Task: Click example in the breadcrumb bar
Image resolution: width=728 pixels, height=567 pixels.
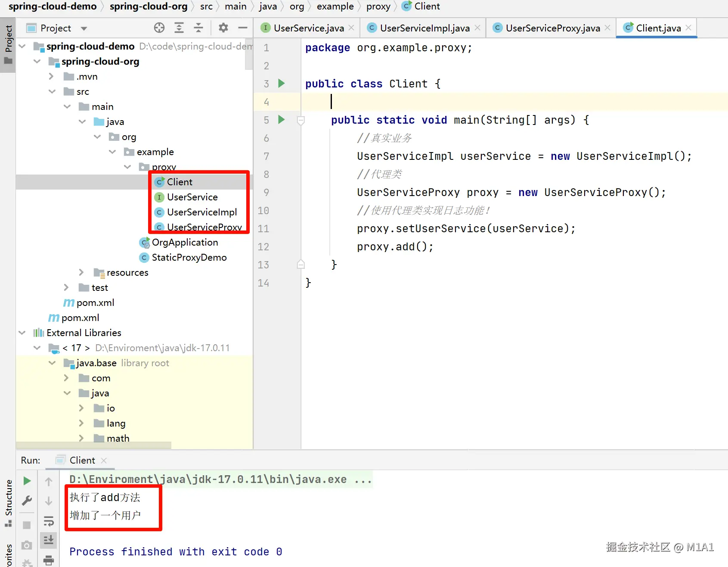Action: [x=335, y=6]
